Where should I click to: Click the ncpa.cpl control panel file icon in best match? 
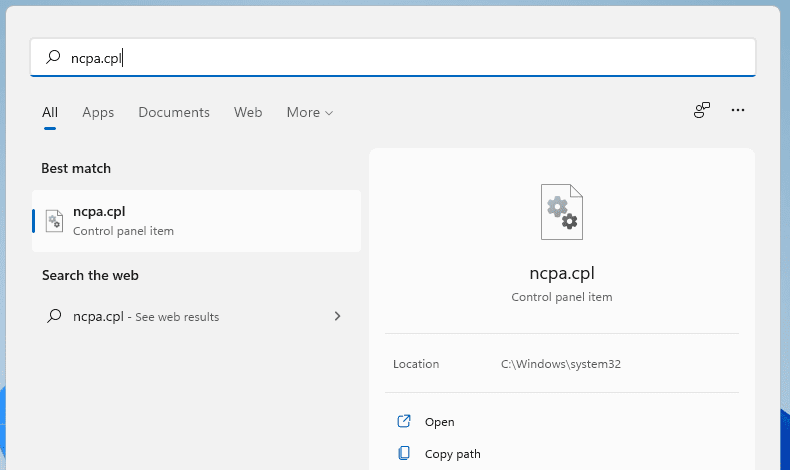pos(54,221)
